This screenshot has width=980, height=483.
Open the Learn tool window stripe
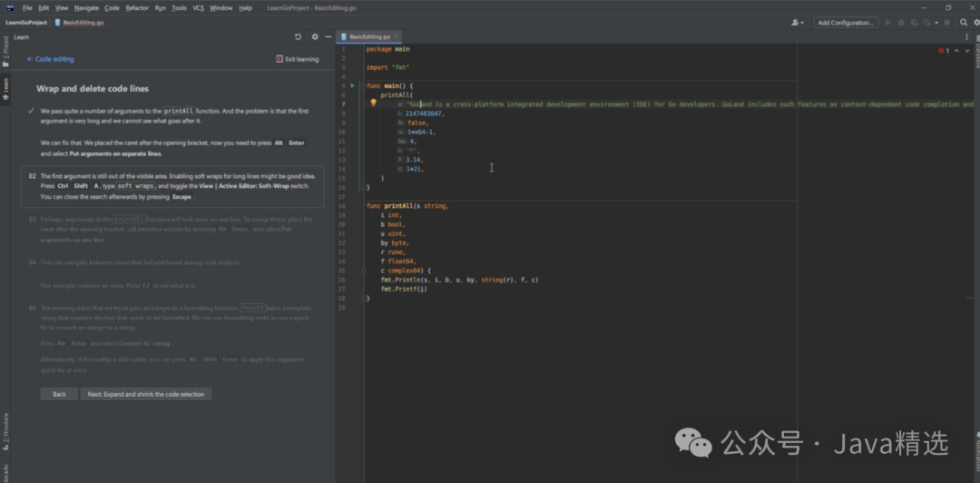[x=5, y=90]
